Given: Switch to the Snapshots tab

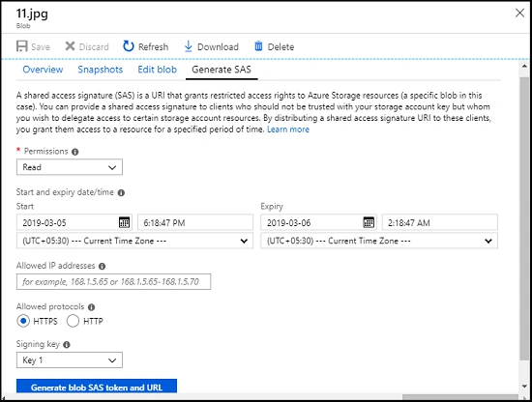Looking at the screenshot, I should [100, 70].
